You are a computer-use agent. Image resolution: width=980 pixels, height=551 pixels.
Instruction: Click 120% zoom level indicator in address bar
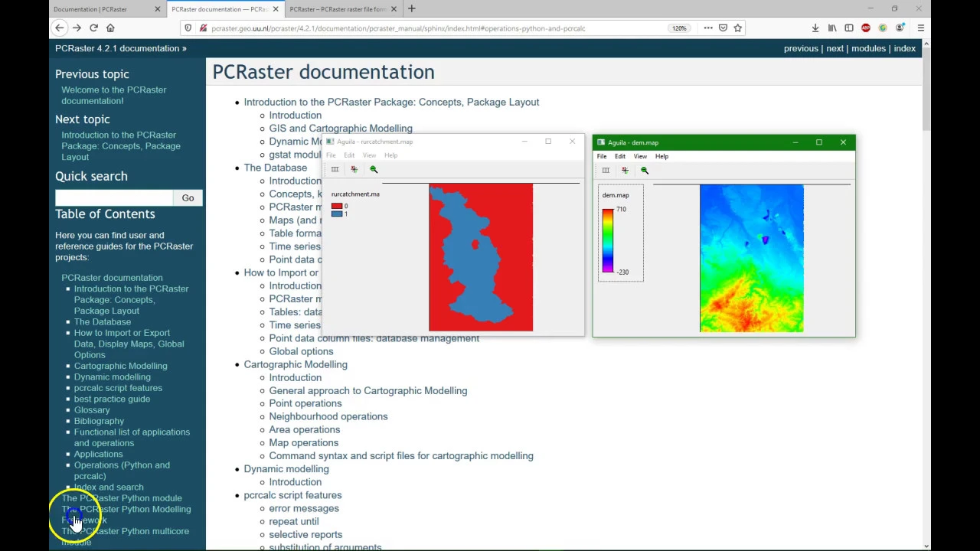679,28
